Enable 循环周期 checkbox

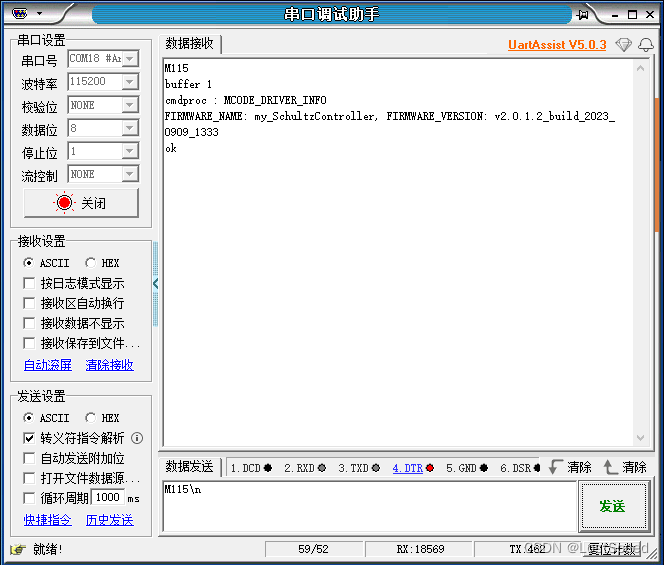tap(29, 498)
